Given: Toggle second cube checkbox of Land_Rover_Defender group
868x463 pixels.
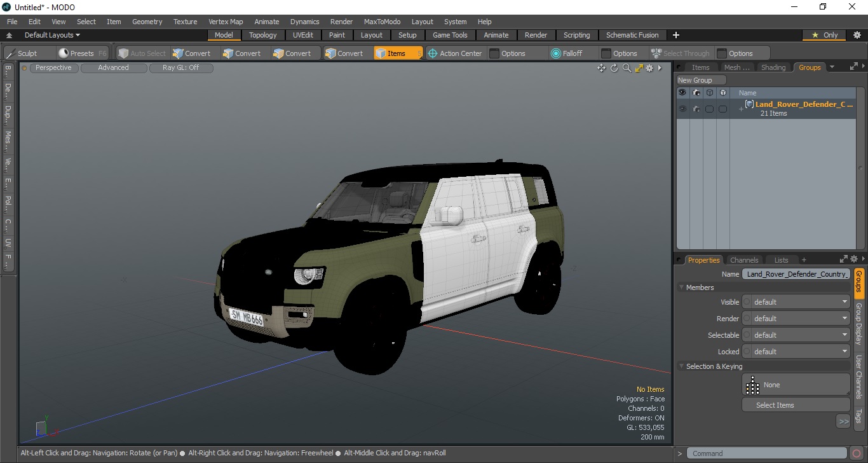Looking at the screenshot, I should [722, 109].
